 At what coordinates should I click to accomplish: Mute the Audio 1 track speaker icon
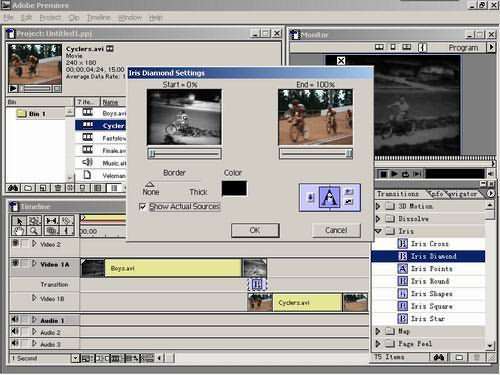click(15, 320)
